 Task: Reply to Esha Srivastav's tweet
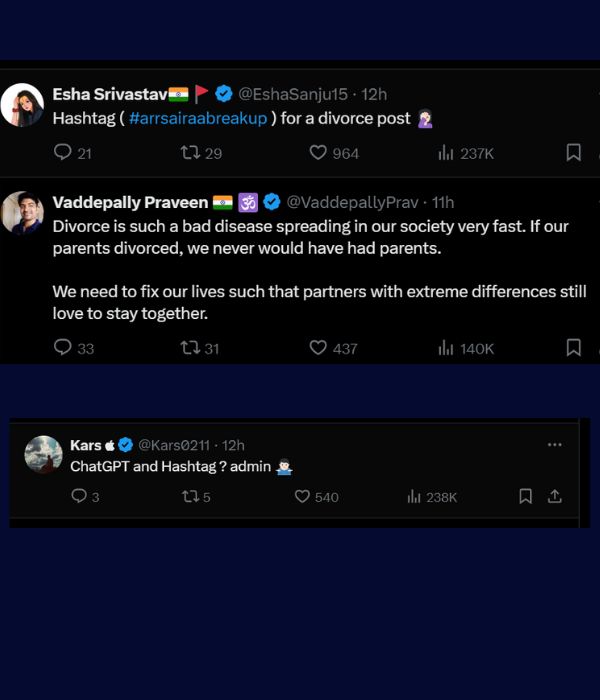[x=63, y=153]
